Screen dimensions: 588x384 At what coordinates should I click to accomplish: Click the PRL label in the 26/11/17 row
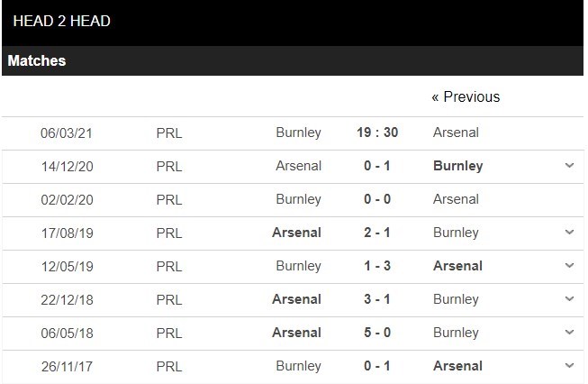168,366
